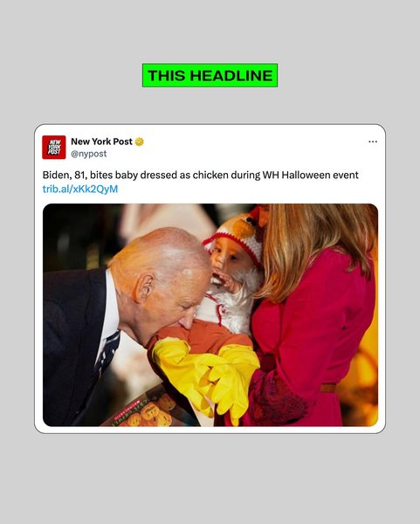Open the three-dot more options menu
This screenshot has width=420, height=524.
tap(373, 141)
